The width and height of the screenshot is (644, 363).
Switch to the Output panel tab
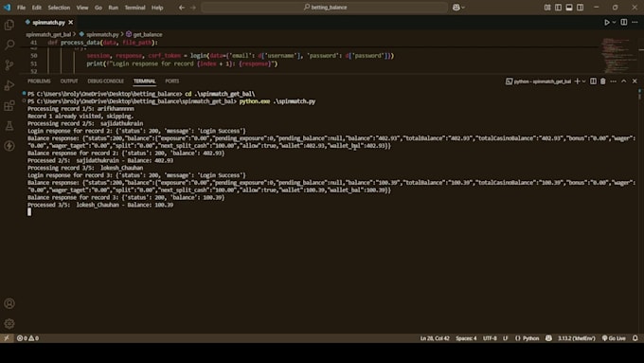coord(69,81)
